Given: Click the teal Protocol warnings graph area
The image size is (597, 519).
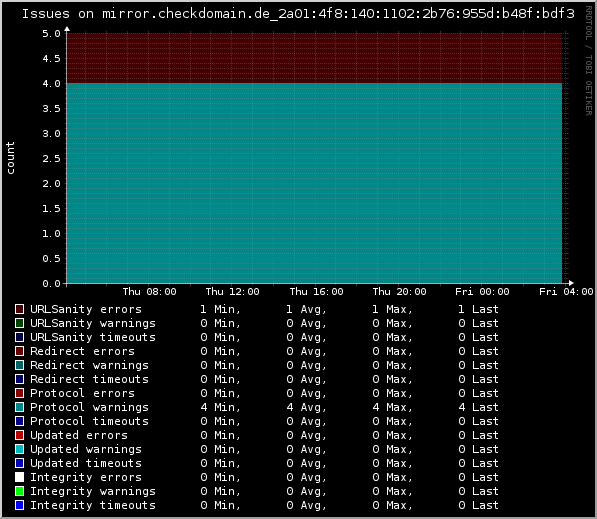Looking at the screenshot, I should click(314, 183).
